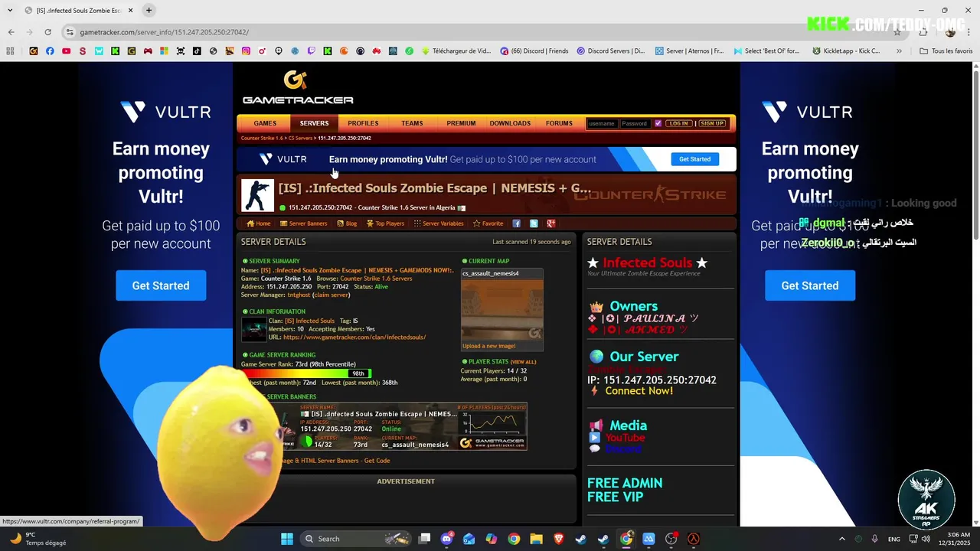Screen dimensions: 980x551
Task: Open the TikTok bookmark icon
Action: 197,51
